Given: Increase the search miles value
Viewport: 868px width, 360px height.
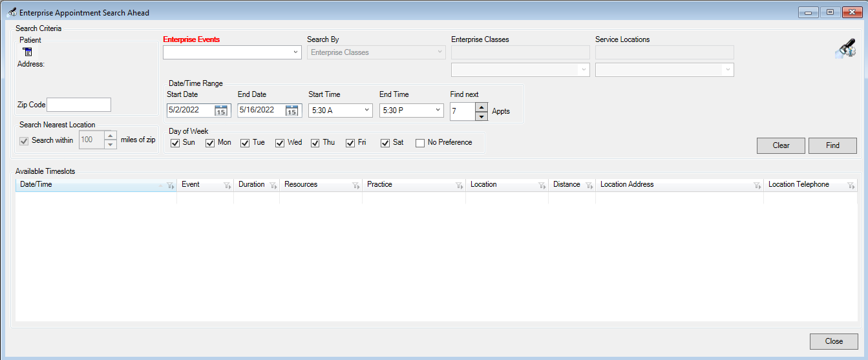Looking at the screenshot, I should [111, 136].
